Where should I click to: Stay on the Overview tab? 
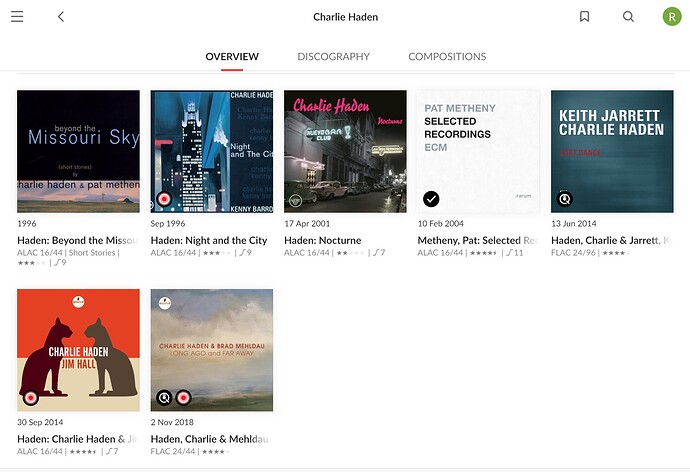tap(232, 56)
